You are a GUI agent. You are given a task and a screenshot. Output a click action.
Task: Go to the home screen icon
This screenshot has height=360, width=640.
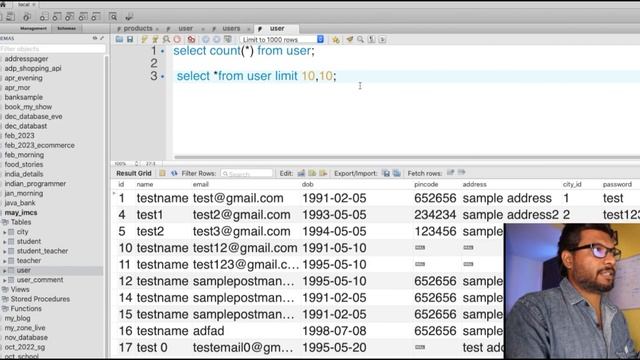coord(3,4)
